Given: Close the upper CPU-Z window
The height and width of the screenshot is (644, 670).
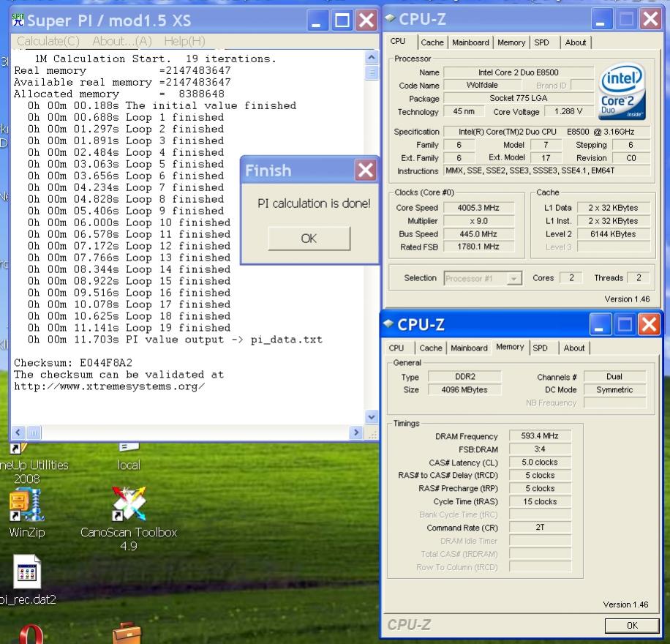Looking at the screenshot, I should click(650, 19).
